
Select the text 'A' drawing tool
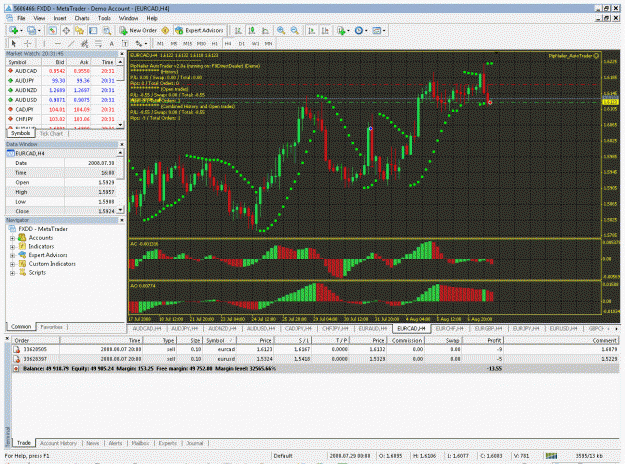click(112, 43)
